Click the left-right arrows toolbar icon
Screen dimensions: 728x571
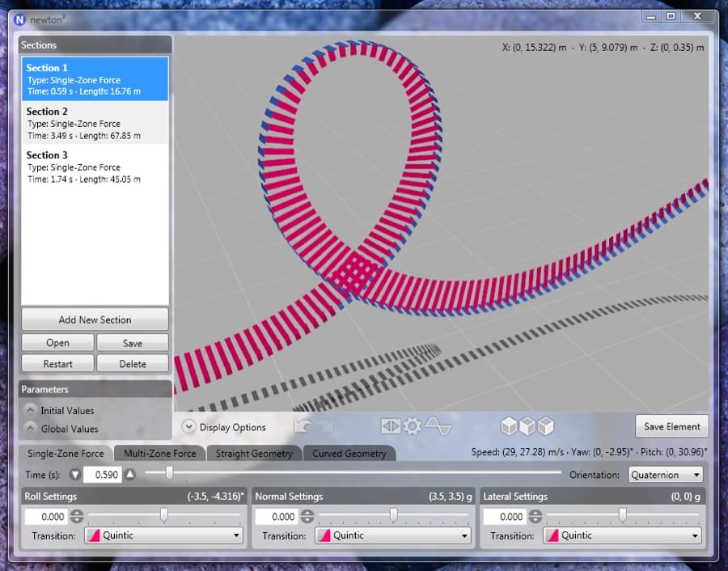(x=391, y=426)
